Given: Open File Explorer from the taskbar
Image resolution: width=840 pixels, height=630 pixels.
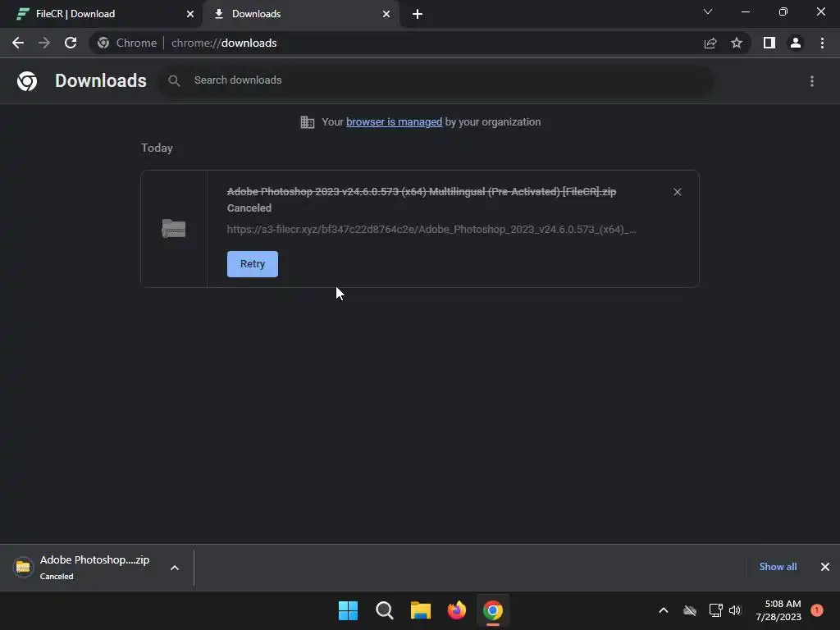Looking at the screenshot, I should pyautogui.click(x=421, y=610).
